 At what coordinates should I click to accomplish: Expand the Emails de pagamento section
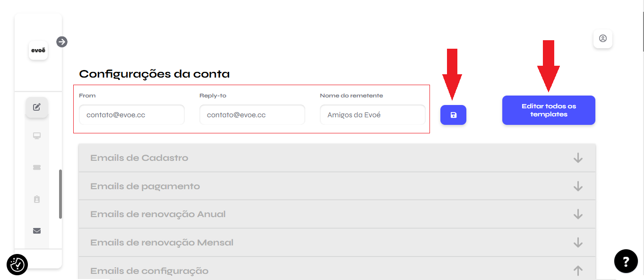click(337, 186)
